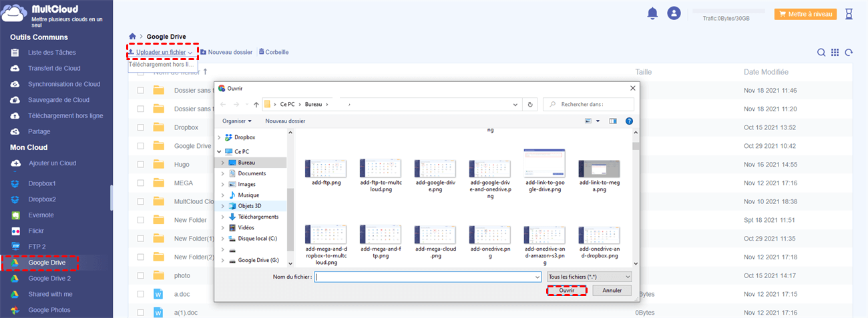This screenshot has width=868, height=318.
Task: Click the Annuler button
Action: tap(612, 291)
